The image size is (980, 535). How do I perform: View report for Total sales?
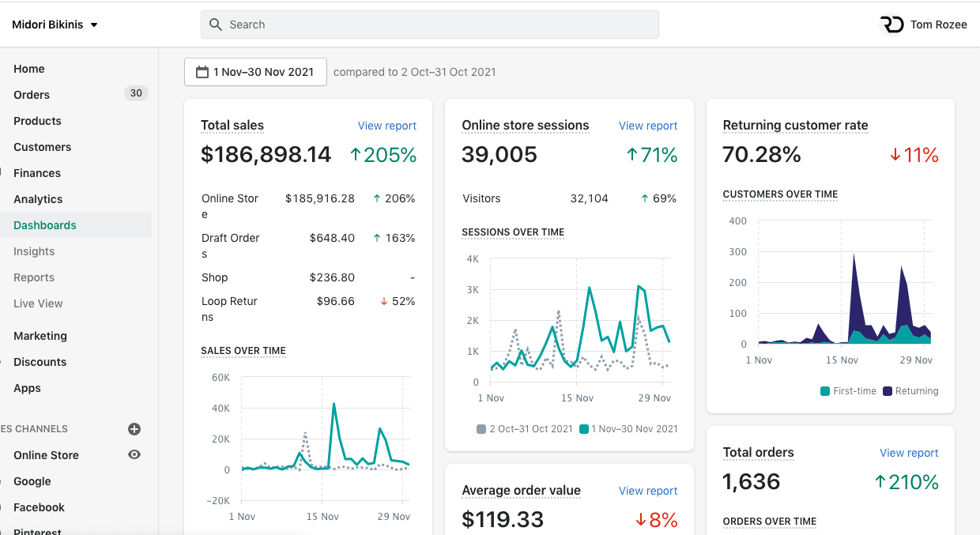click(387, 126)
